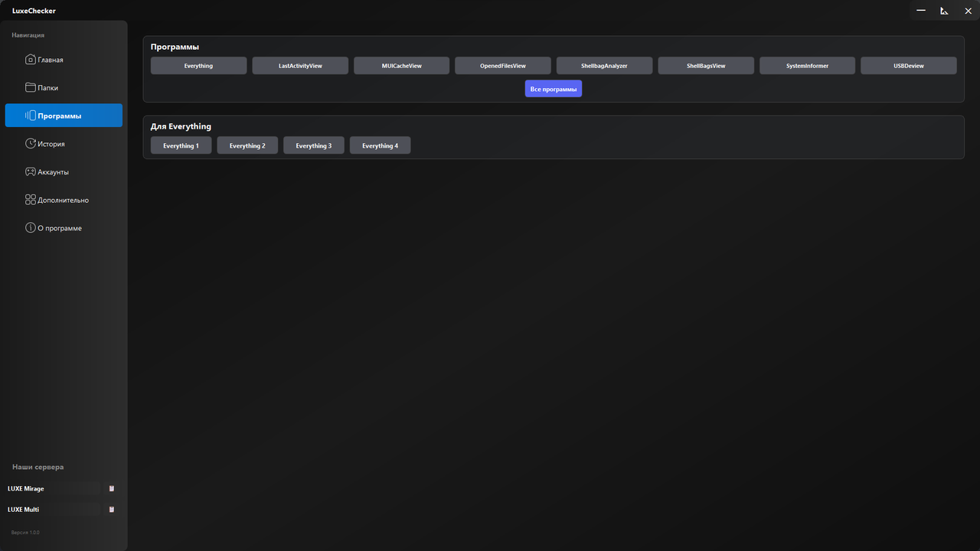Image resolution: width=980 pixels, height=551 pixels.
Task: Open История using the clock icon
Action: pyautogui.click(x=31, y=144)
